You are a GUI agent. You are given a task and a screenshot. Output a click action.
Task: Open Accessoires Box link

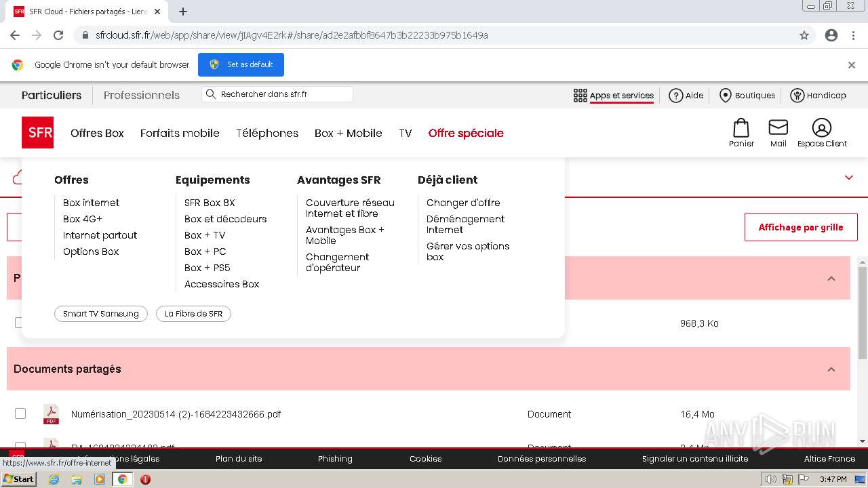click(222, 284)
